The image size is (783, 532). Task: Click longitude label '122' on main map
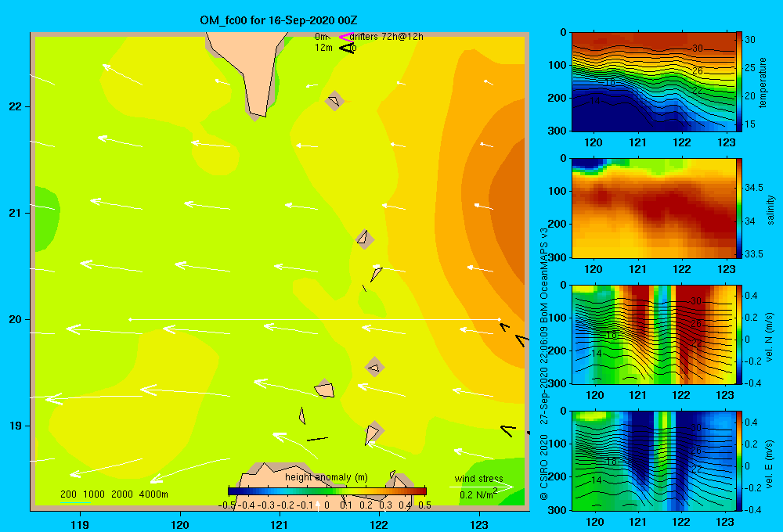[x=379, y=524]
